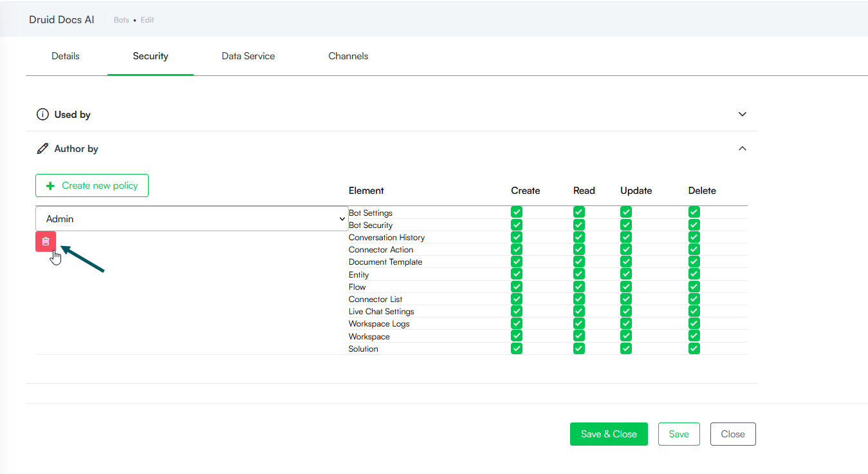Open the Admin policy dropdown
The image size is (868, 474).
[x=191, y=219]
